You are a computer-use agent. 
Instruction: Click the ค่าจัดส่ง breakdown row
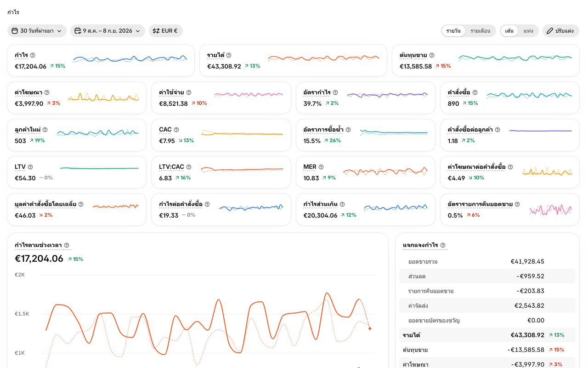click(487, 305)
